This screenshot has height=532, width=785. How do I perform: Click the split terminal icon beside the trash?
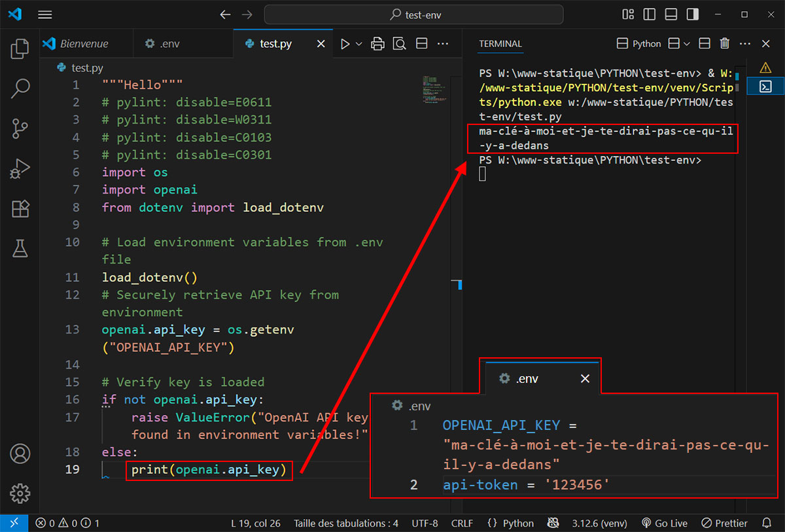705,44
